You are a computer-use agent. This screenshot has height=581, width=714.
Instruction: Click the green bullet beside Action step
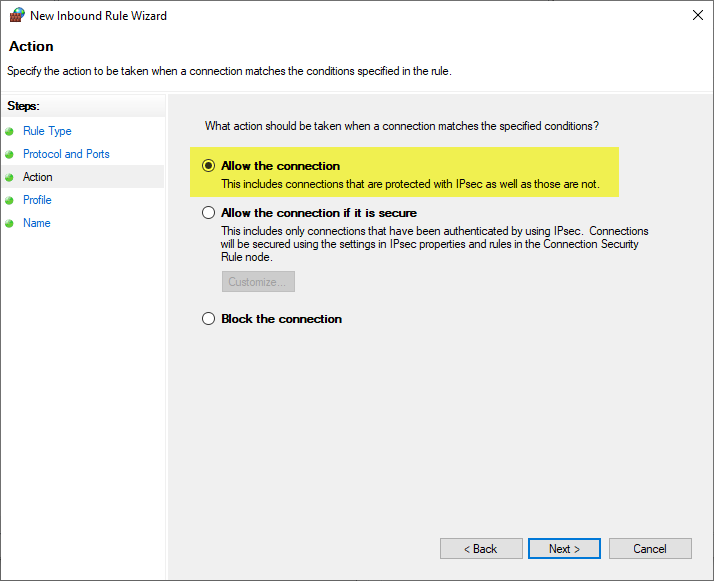pos(10,177)
